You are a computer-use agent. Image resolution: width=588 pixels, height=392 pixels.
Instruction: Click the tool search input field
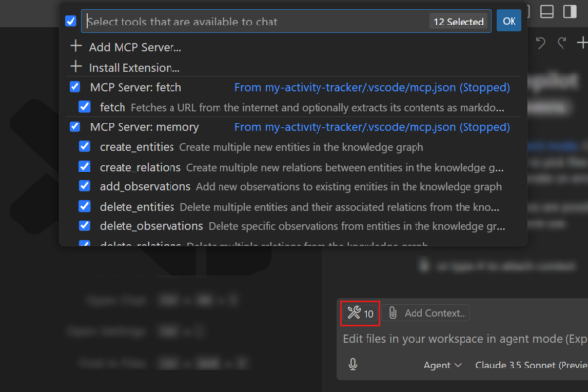(x=286, y=22)
